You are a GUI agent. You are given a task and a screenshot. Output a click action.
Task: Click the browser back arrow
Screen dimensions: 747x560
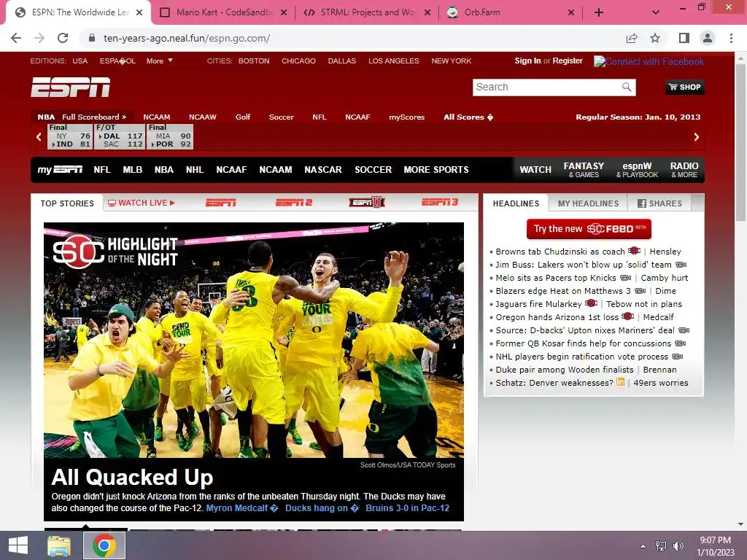tap(16, 38)
